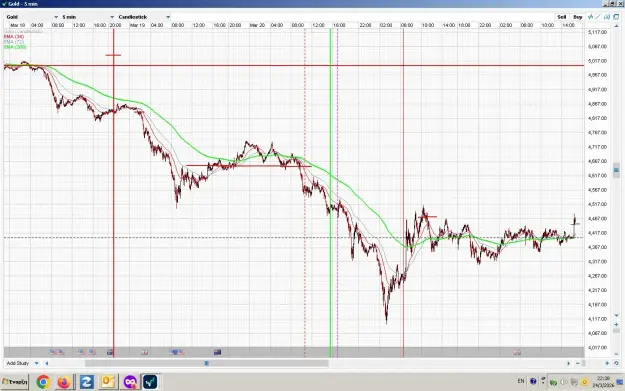Viewport: 625px width, 391px height.
Task: Open the blue Z application on the taskbar
Action: pyautogui.click(x=86, y=382)
